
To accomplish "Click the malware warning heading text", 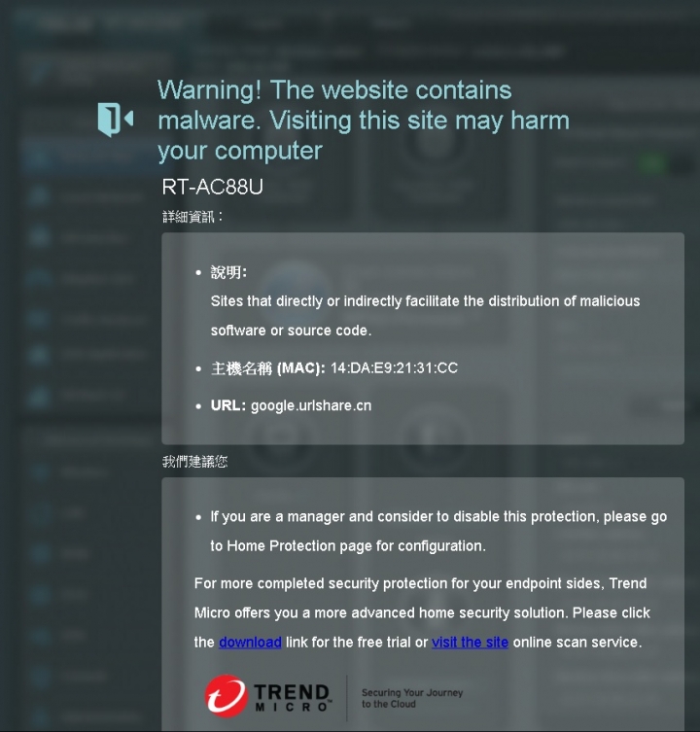I will [364, 121].
